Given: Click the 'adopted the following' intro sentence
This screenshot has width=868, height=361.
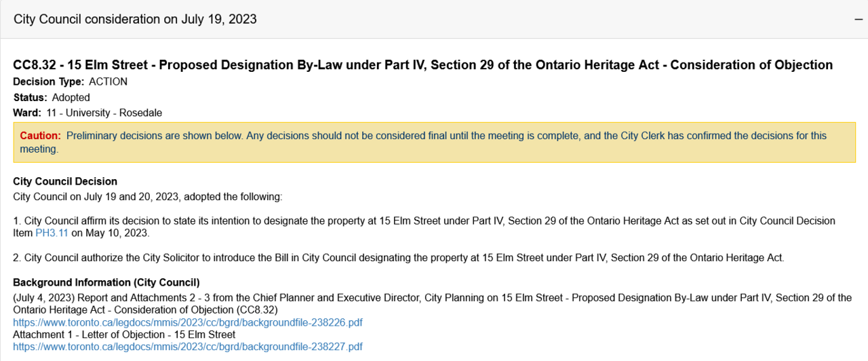Looking at the screenshot, I should [147, 197].
